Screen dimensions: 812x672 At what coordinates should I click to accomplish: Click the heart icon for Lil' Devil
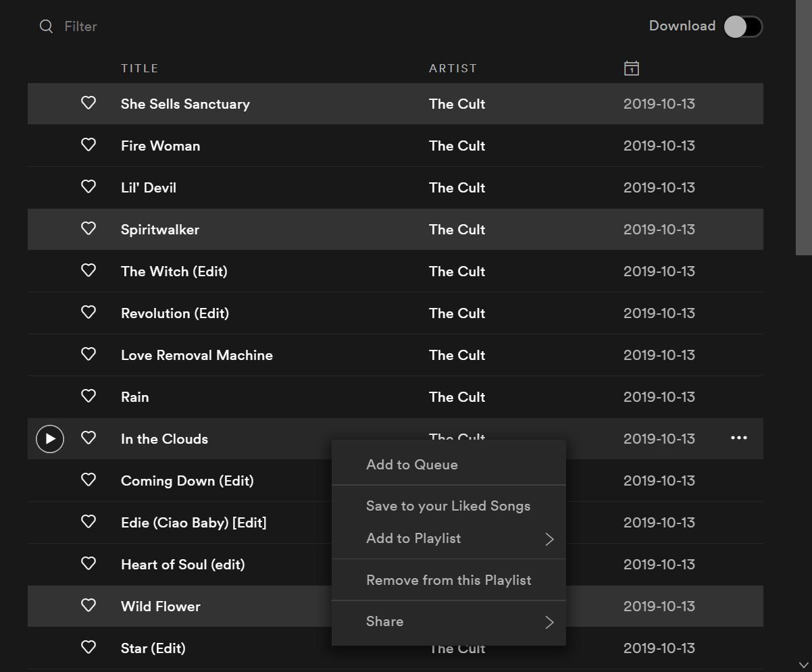tap(88, 186)
